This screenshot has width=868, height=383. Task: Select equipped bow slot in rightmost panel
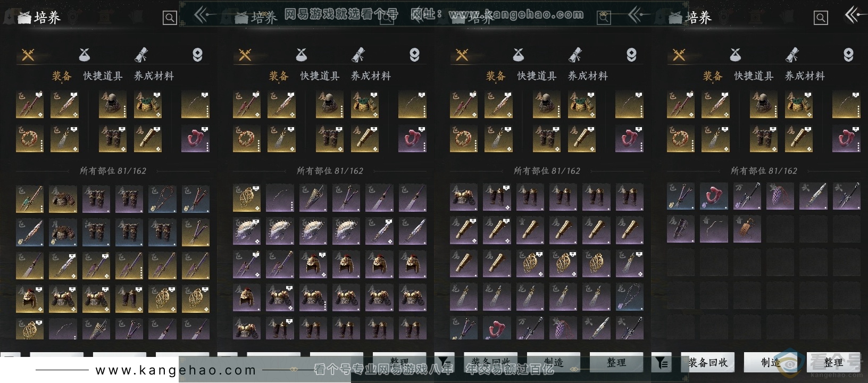(x=846, y=104)
